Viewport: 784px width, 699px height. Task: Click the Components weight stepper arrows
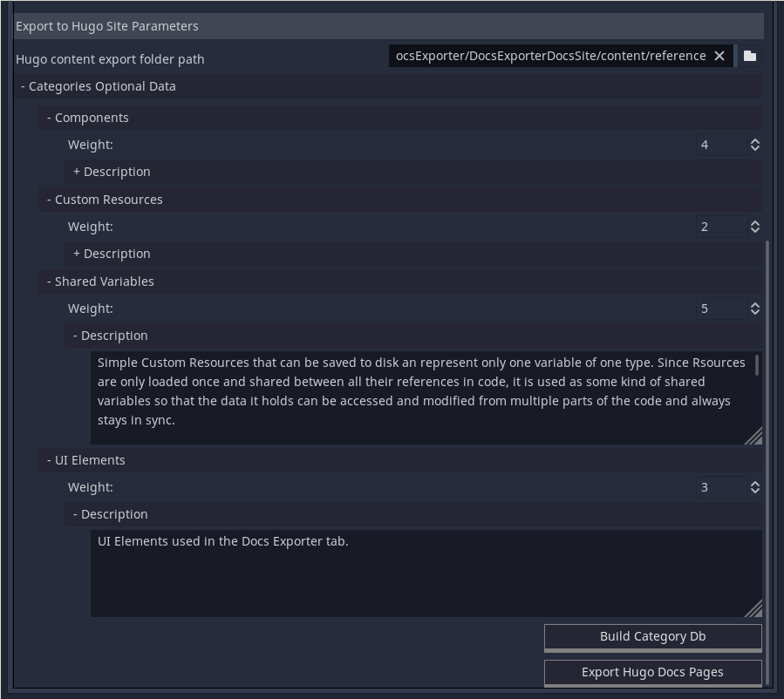[755, 145]
